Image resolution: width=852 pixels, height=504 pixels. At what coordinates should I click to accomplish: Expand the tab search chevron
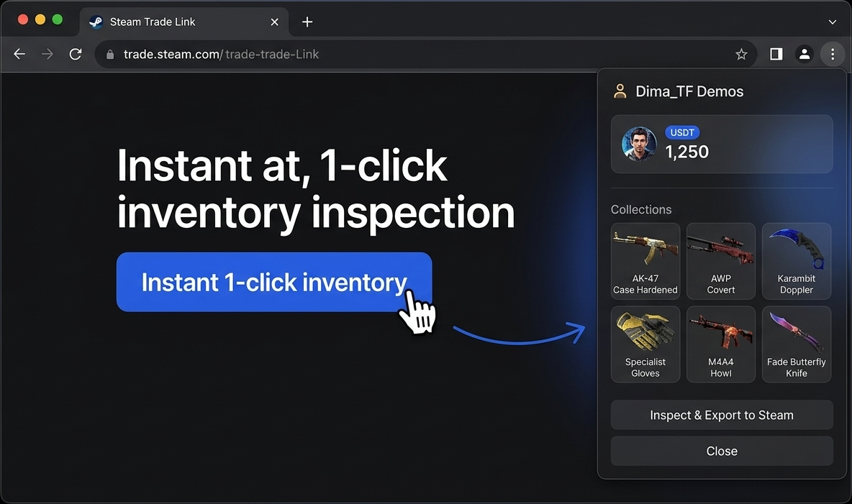(832, 22)
